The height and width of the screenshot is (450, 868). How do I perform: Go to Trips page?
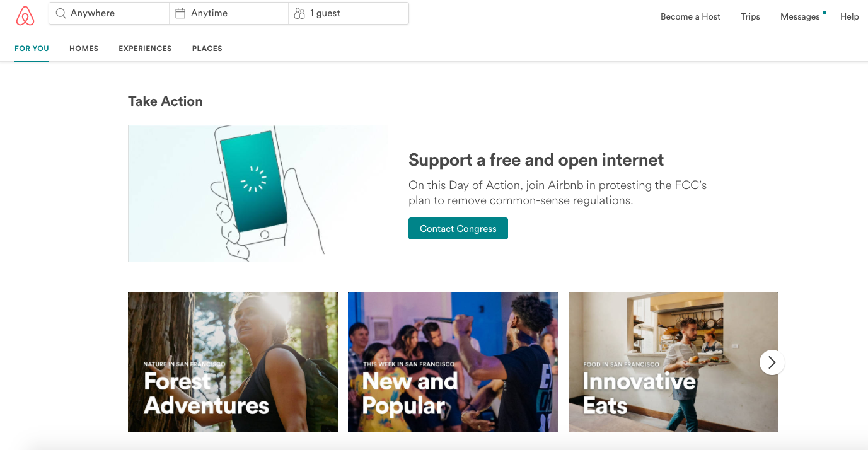(x=750, y=16)
